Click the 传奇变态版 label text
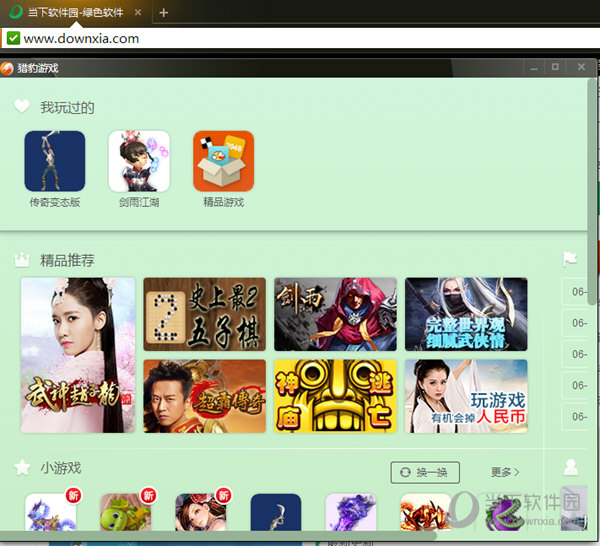Viewport: 600px width, 546px height. point(55,202)
